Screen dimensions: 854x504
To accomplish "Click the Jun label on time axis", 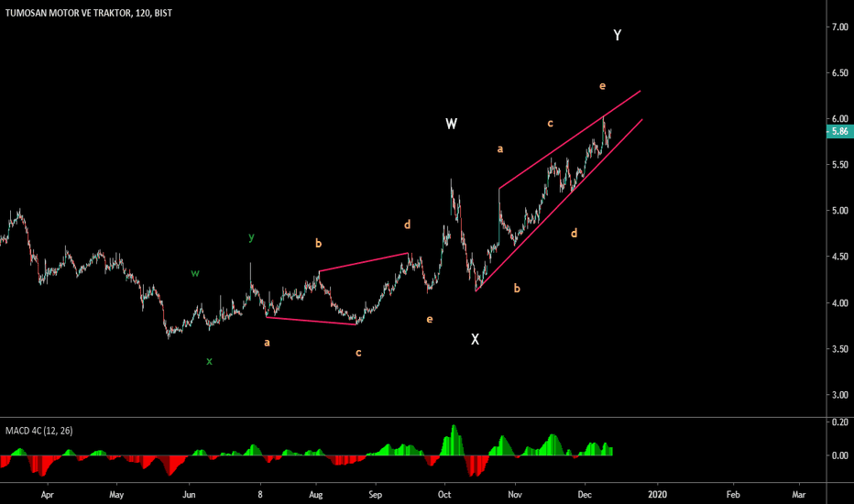I will tap(189, 495).
